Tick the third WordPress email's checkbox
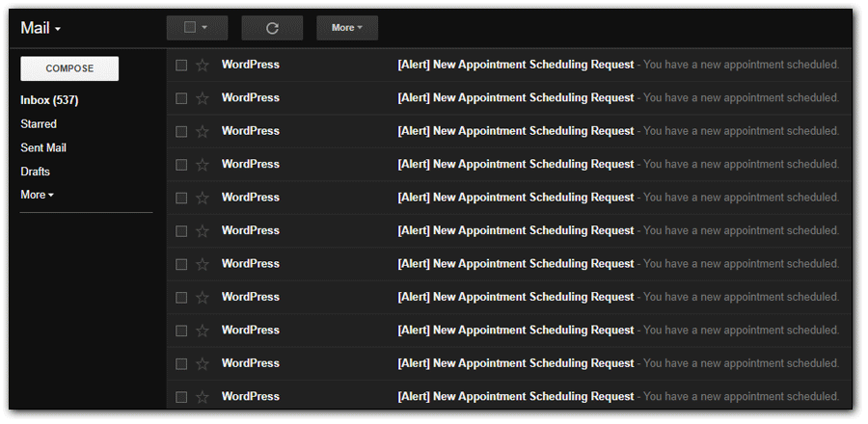 click(x=181, y=132)
